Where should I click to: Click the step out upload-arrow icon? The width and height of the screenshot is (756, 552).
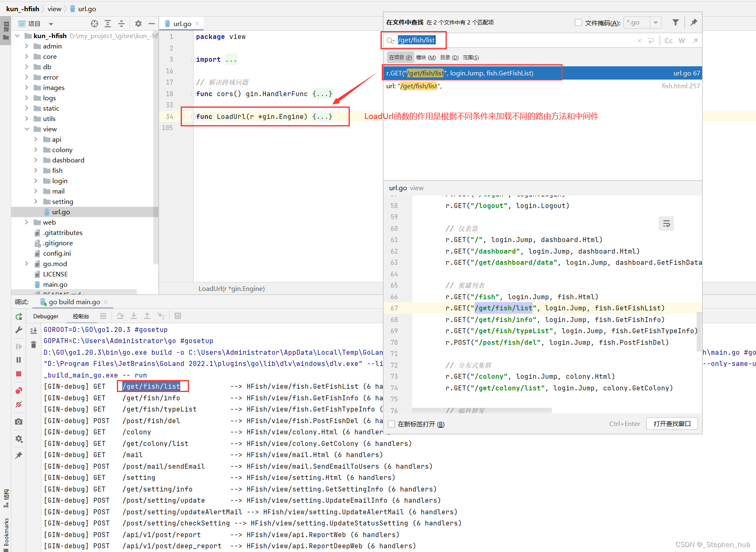(x=147, y=316)
